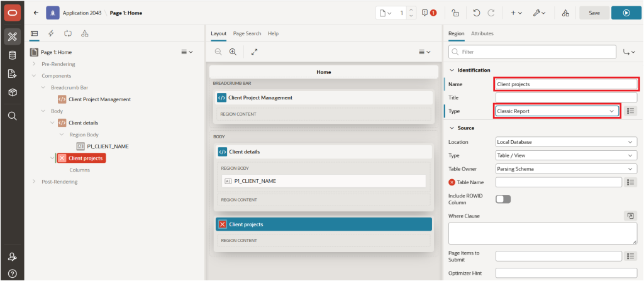Click the Save button
The image size is (644, 281).
pyautogui.click(x=594, y=13)
